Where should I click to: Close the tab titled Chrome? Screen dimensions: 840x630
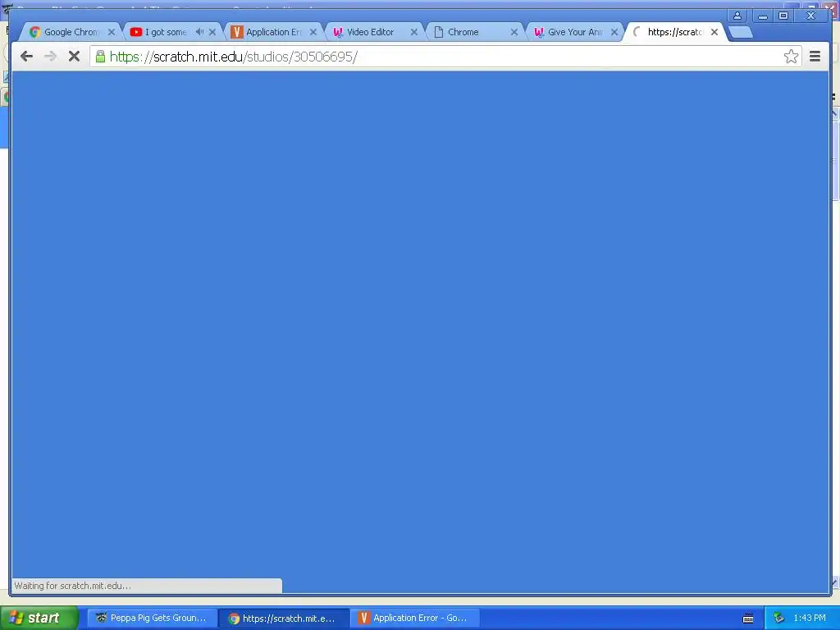click(x=514, y=32)
